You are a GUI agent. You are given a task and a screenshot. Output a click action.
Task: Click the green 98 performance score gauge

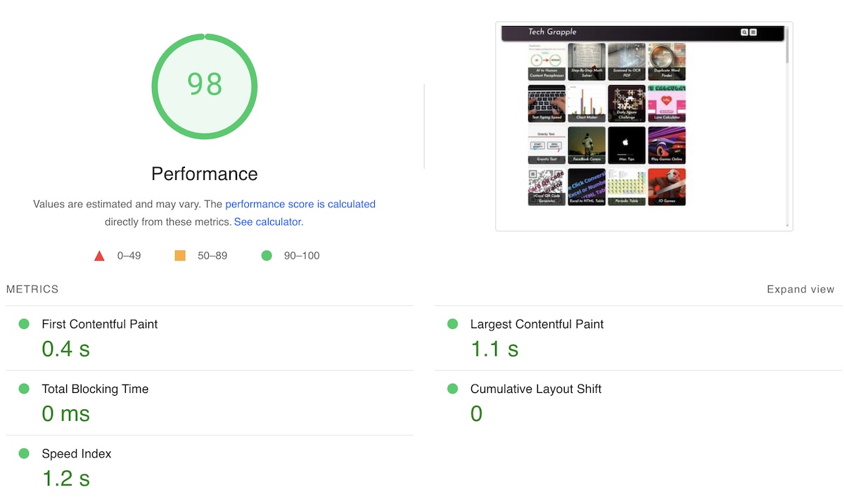click(x=205, y=86)
